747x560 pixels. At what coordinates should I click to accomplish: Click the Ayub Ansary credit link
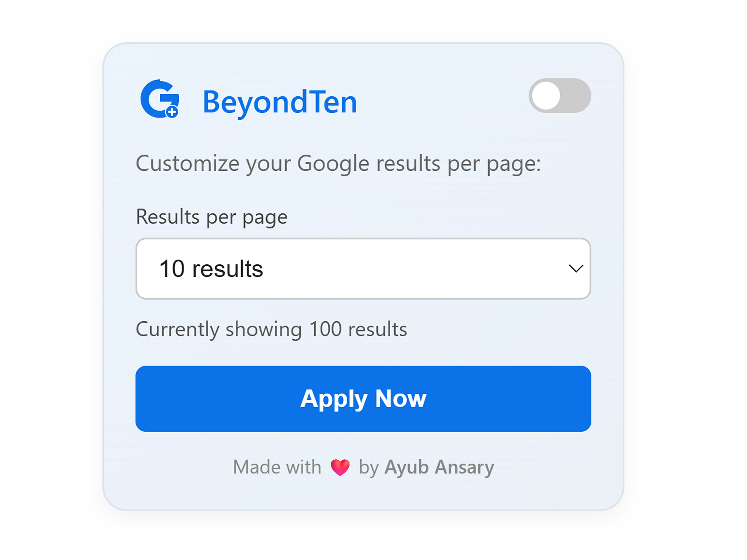(x=439, y=467)
